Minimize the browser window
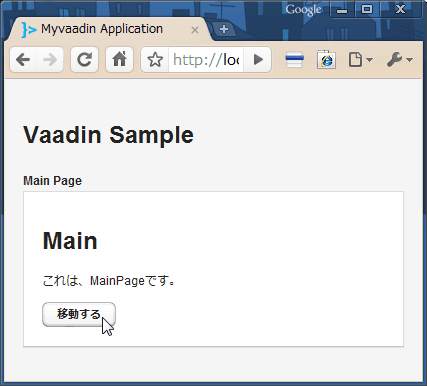The image size is (427, 386). (342, 9)
